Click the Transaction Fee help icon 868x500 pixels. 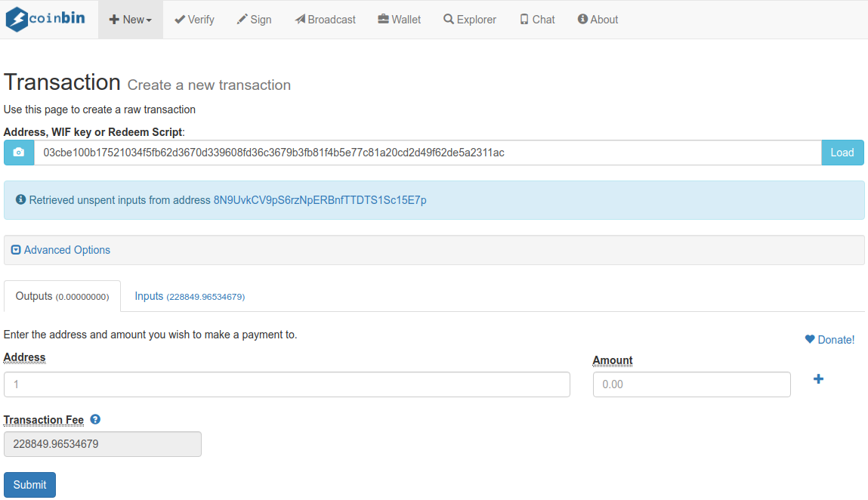pos(95,419)
